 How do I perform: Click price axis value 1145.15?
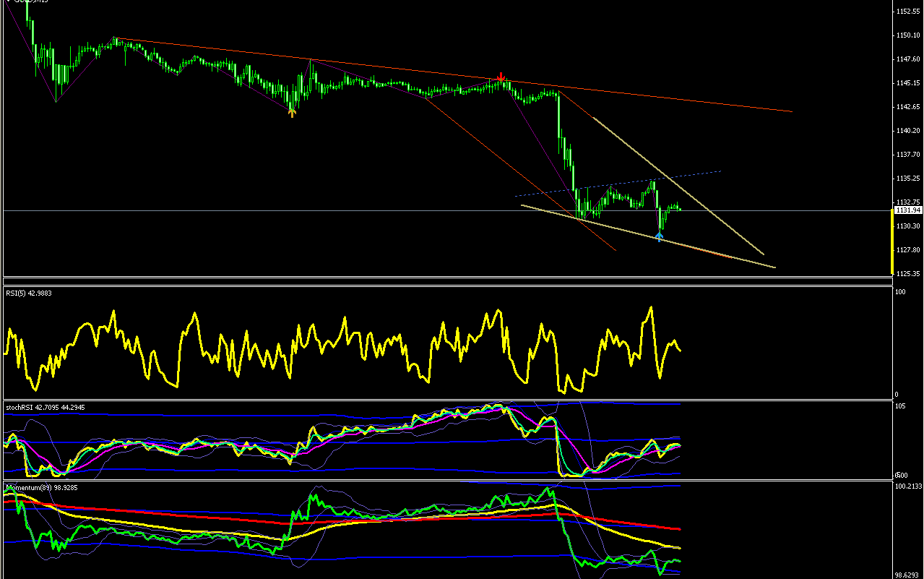(907, 83)
